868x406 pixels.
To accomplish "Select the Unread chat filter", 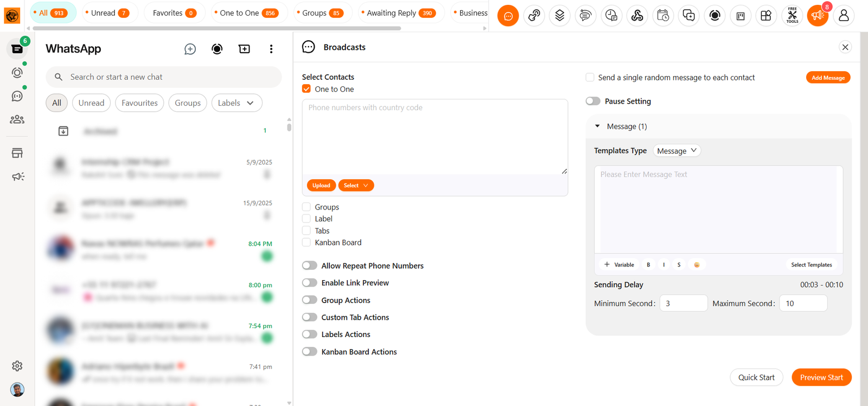I will click(91, 103).
